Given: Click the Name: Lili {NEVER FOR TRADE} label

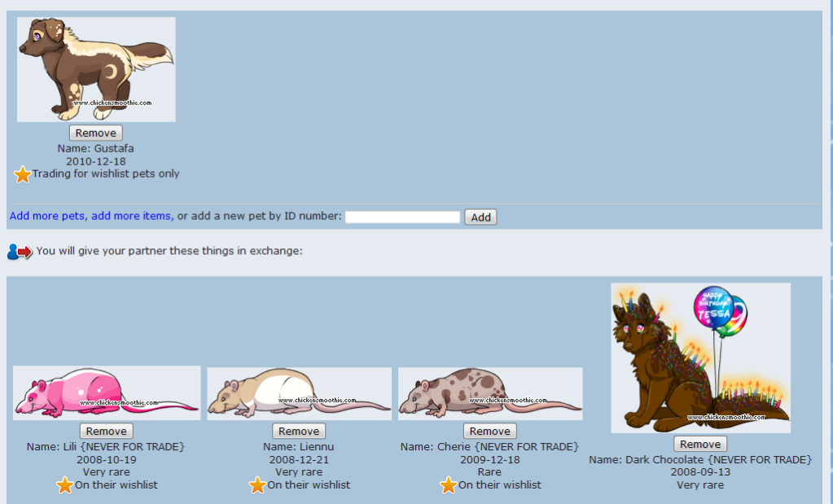Looking at the screenshot, I should click(106, 447).
